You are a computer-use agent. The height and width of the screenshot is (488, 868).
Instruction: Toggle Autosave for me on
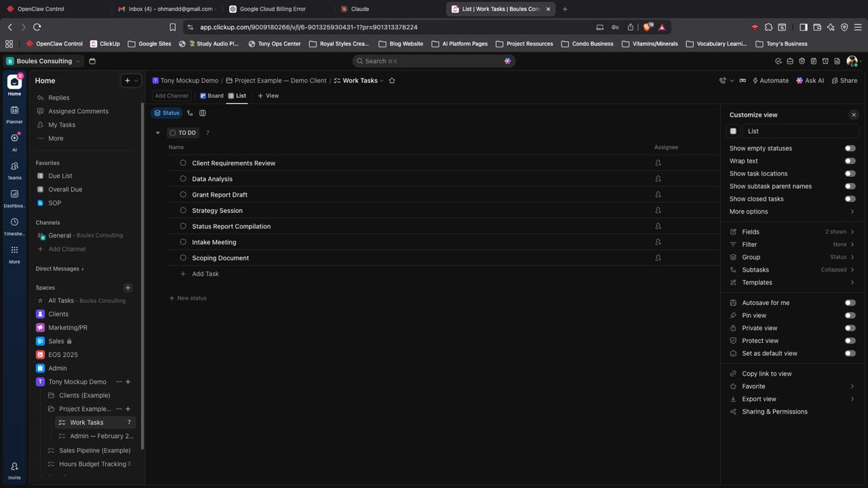[850, 303]
